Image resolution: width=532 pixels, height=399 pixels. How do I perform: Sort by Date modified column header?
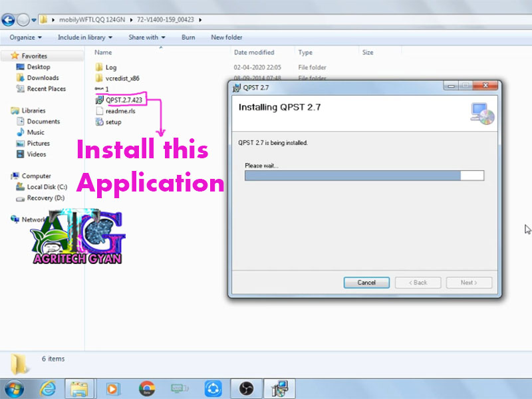[x=254, y=53]
